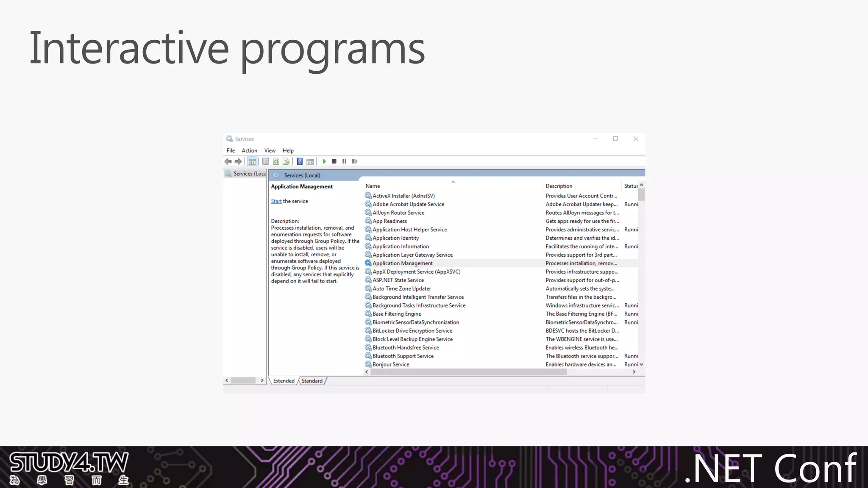Switch to the Standard tab
The width and height of the screenshot is (868, 488).
point(312,381)
